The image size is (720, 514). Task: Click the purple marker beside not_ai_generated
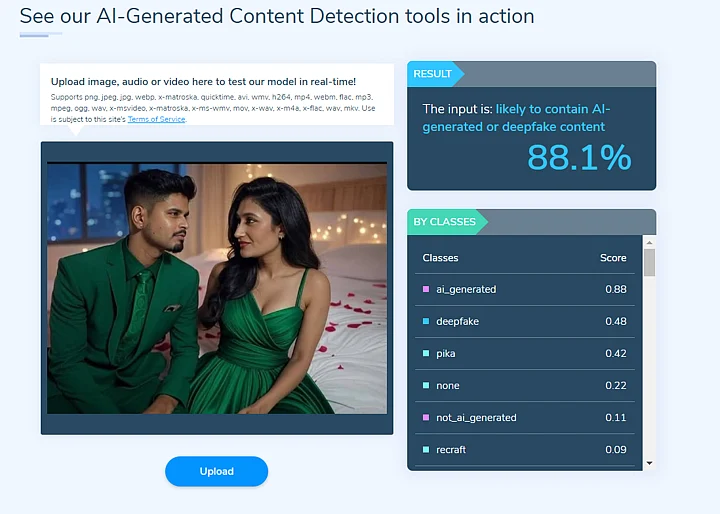point(426,417)
